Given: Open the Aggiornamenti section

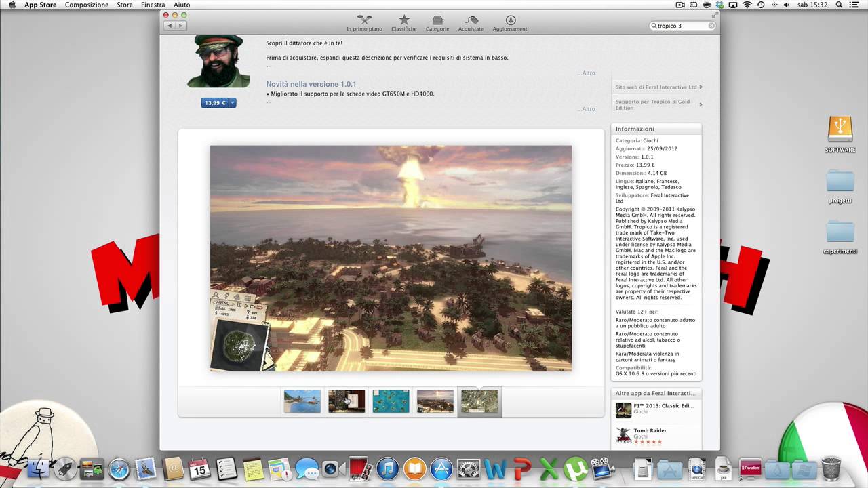Looking at the screenshot, I should 511,23.
